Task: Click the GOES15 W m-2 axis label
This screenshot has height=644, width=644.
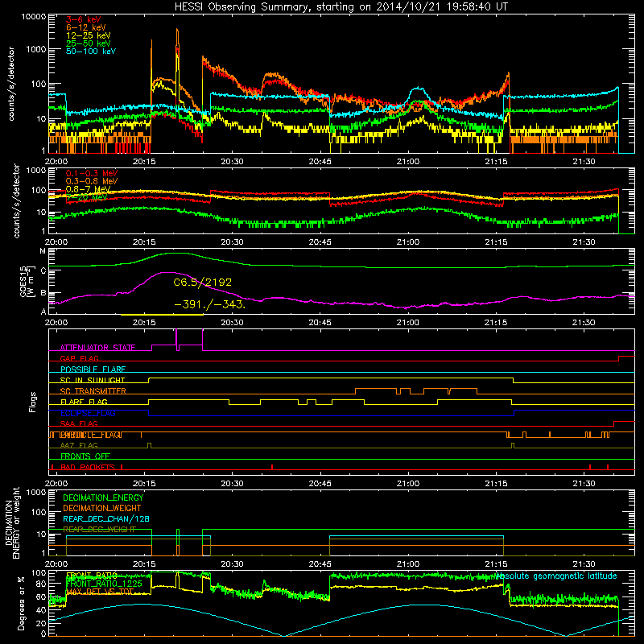Action: 27,281
